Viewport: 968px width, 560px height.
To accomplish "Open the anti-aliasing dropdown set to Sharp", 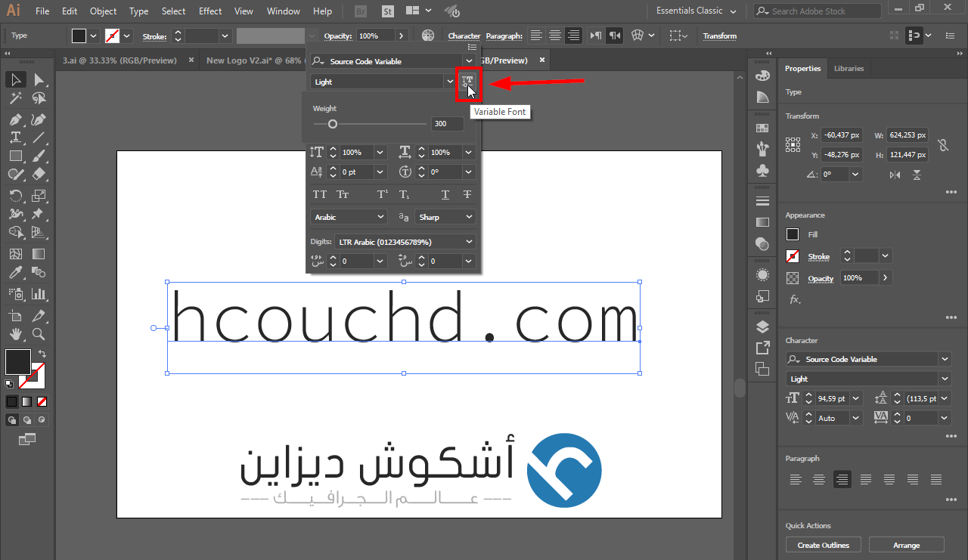I will pos(445,217).
